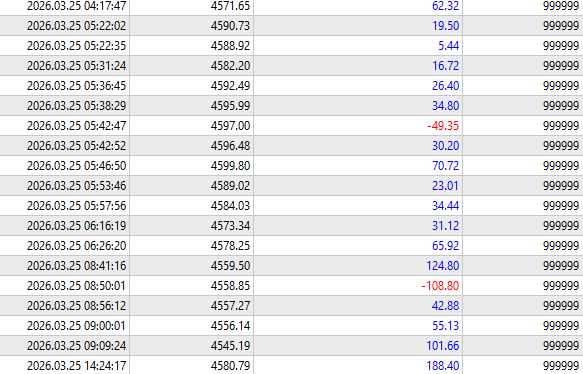Select the 2026.03.25 08:56:12 timestamp

(x=77, y=306)
